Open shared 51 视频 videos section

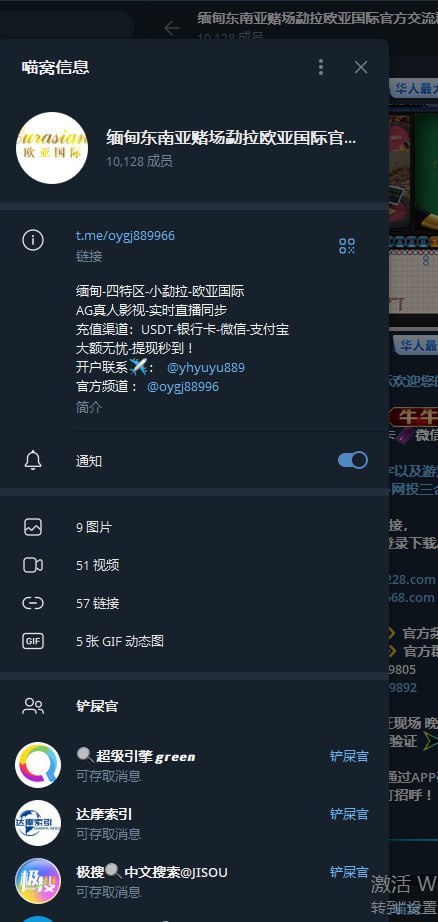pyautogui.click(x=195, y=565)
